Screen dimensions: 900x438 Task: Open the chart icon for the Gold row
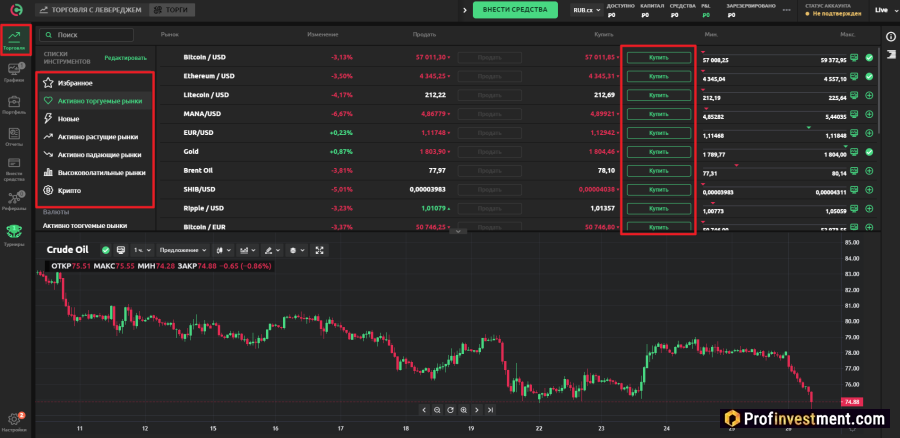pos(855,152)
